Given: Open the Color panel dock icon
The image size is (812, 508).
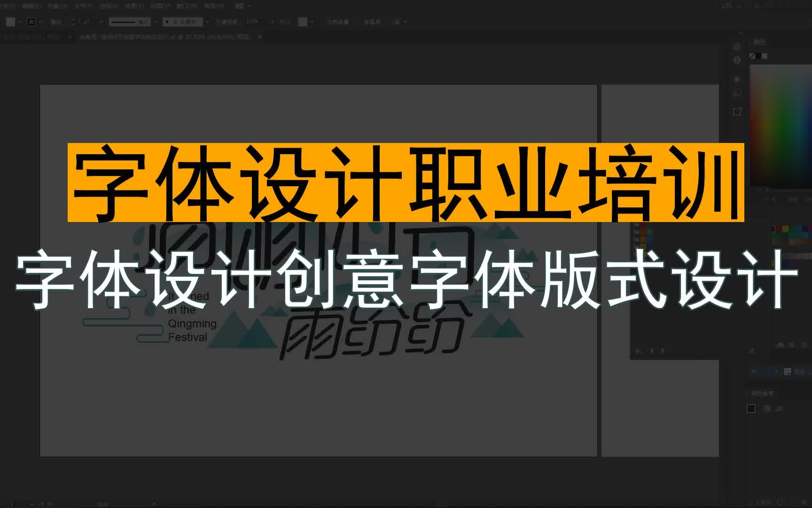Looking at the screenshot, I should pyautogui.click(x=737, y=47).
